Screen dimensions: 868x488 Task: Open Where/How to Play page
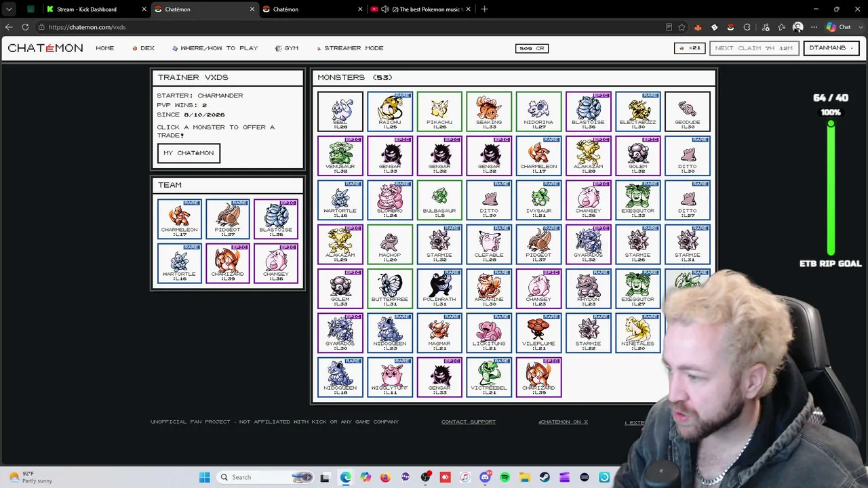tap(215, 48)
